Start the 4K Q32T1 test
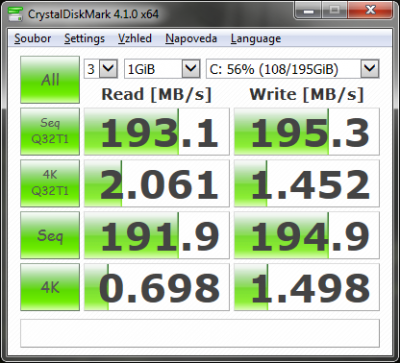The width and height of the screenshot is (400, 363). click(50, 183)
